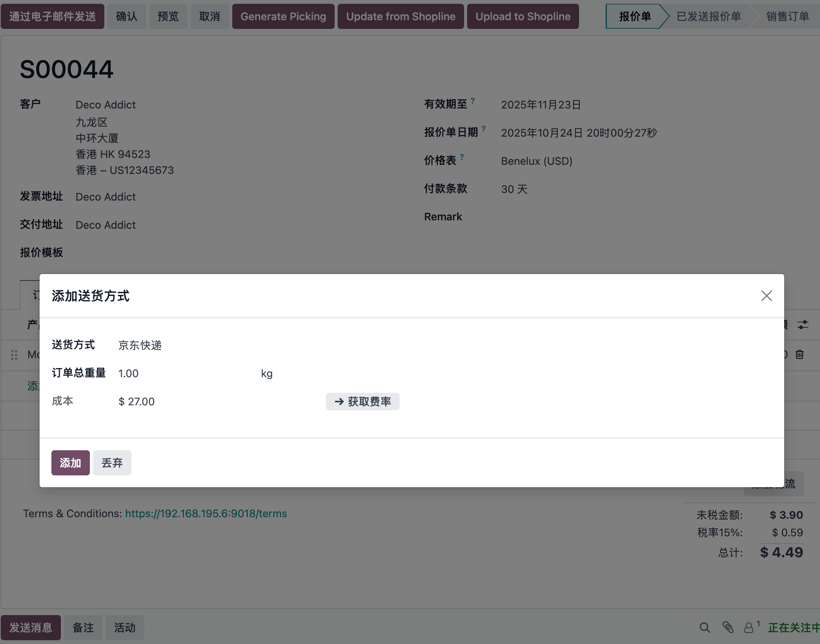Select the 已发送报价单 status stage
This screenshot has height=644, width=820.
tap(708, 16)
